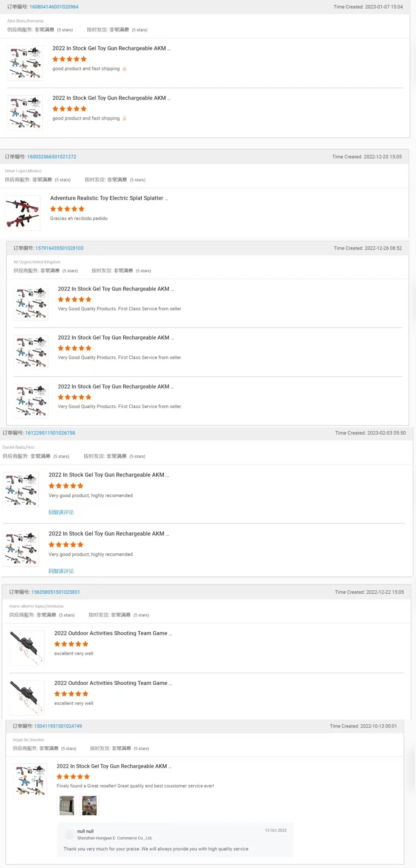Click first 回复该评论 link in Daniel Rada's order

[x=61, y=512]
